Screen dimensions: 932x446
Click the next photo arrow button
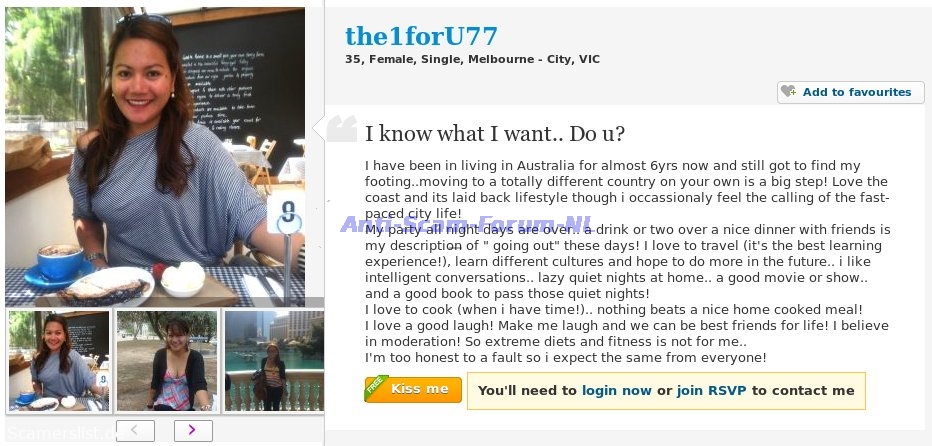[x=193, y=430]
